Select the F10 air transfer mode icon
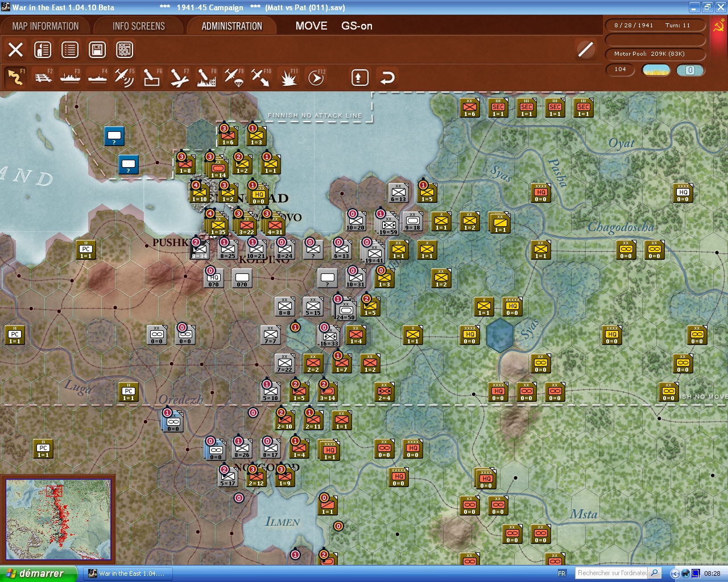This screenshot has height=582, width=728. click(x=261, y=77)
